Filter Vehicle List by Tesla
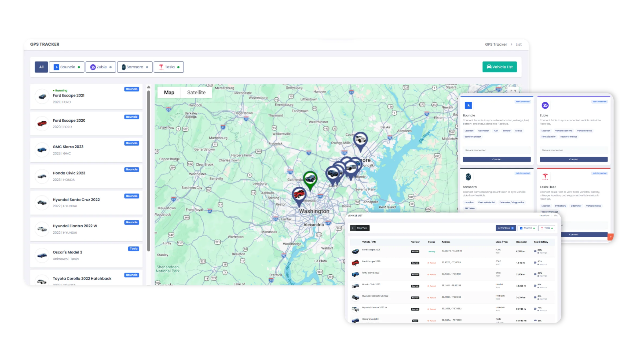 coord(547,228)
